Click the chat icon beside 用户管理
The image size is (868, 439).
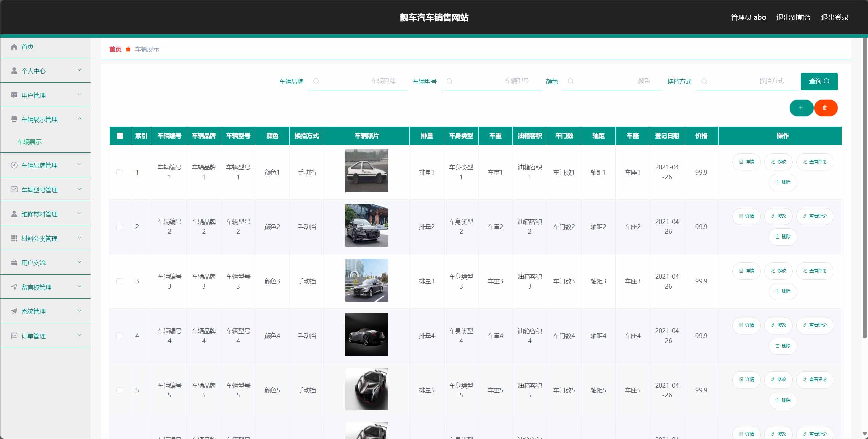tap(14, 95)
